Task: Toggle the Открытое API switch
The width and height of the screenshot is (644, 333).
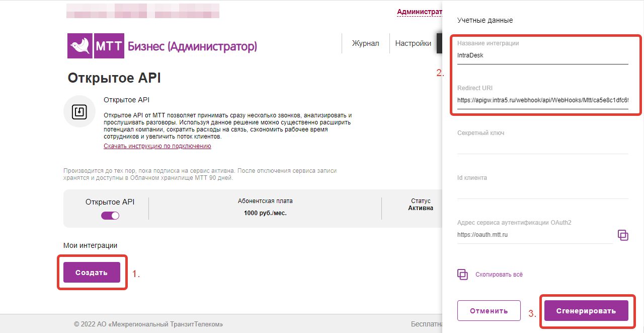Action: [x=110, y=216]
